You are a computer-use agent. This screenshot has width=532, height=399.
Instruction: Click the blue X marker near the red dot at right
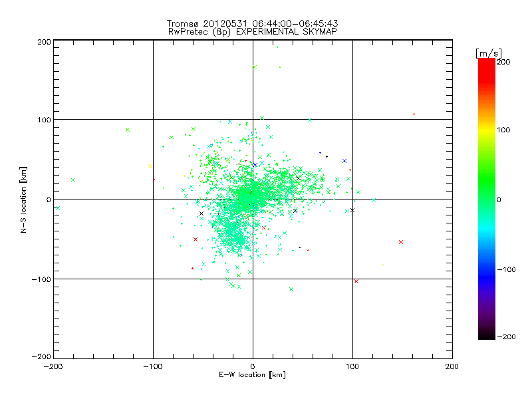[x=344, y=161]
